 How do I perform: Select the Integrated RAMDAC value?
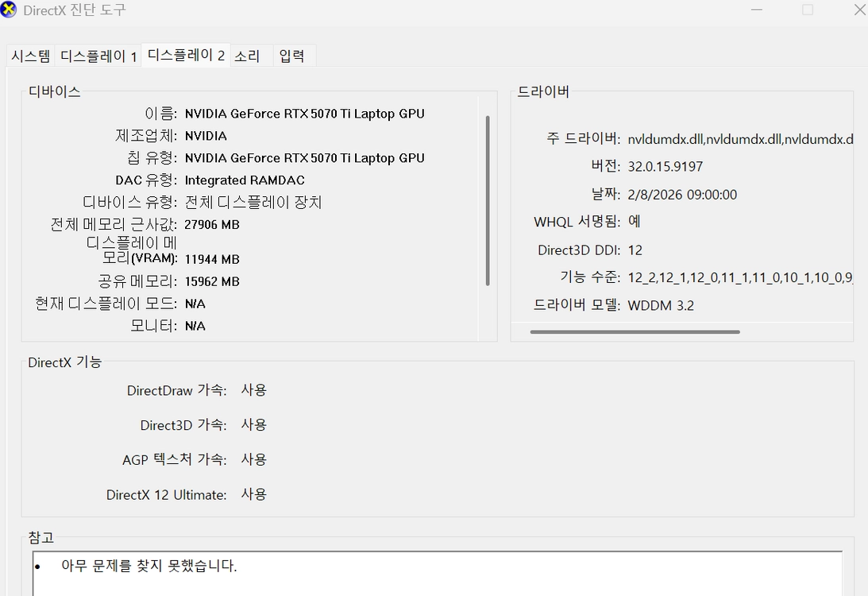pos(245,180)
